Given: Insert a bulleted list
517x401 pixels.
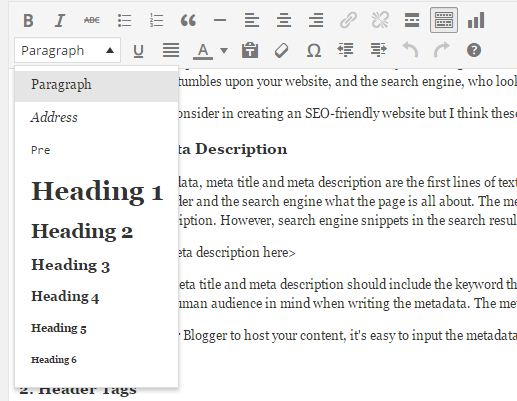Looking at the screenshot, I should click(124, 21).
